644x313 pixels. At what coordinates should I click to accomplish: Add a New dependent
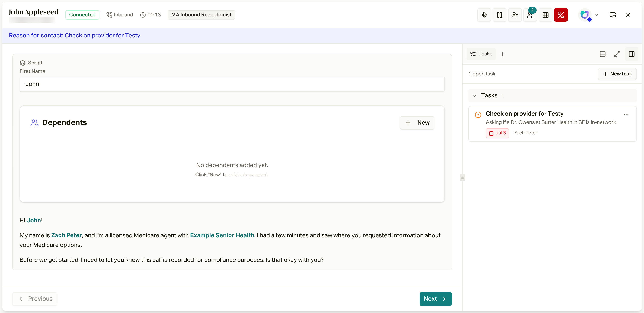[417, 123]
